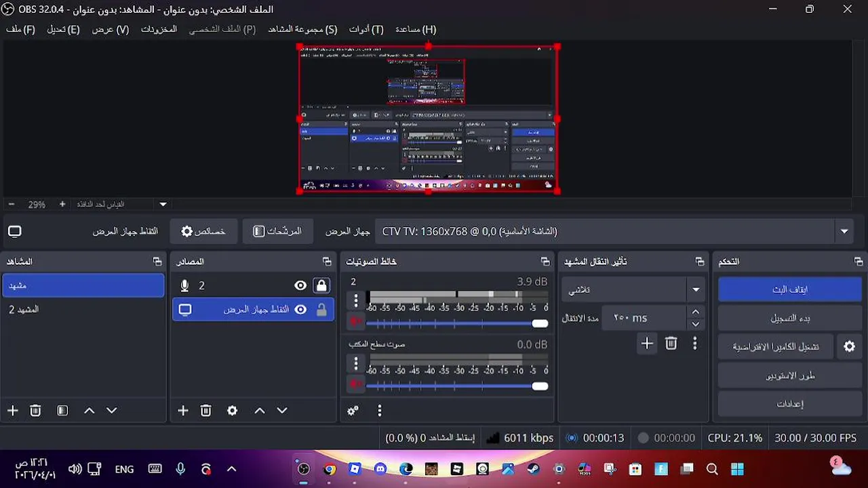Open Steam from the taskbar

click(x=533, y=469)
